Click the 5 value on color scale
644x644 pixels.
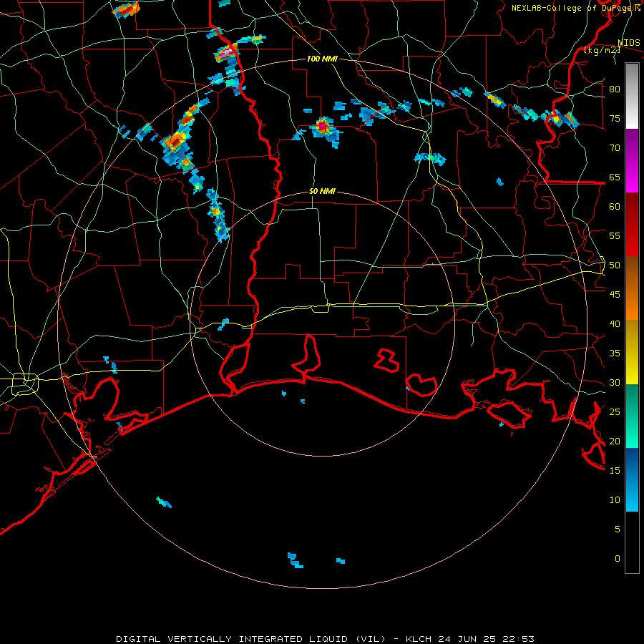point(617,530)
